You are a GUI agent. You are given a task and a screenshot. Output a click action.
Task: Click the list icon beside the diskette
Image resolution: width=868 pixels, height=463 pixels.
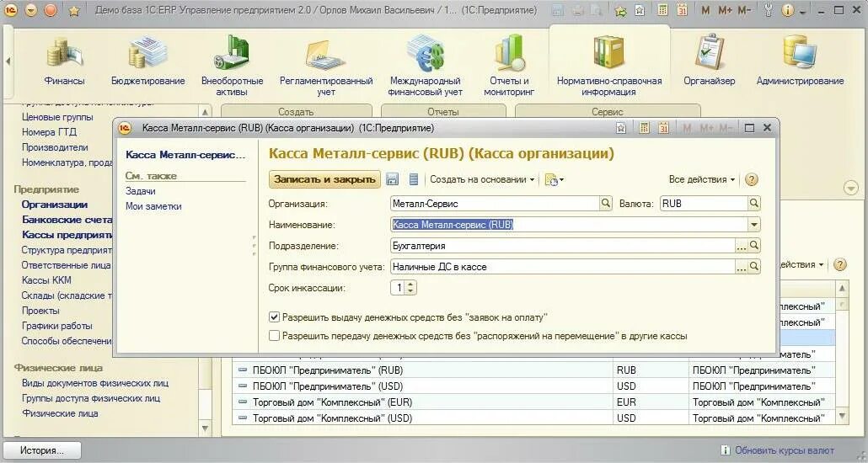(414, 179)
